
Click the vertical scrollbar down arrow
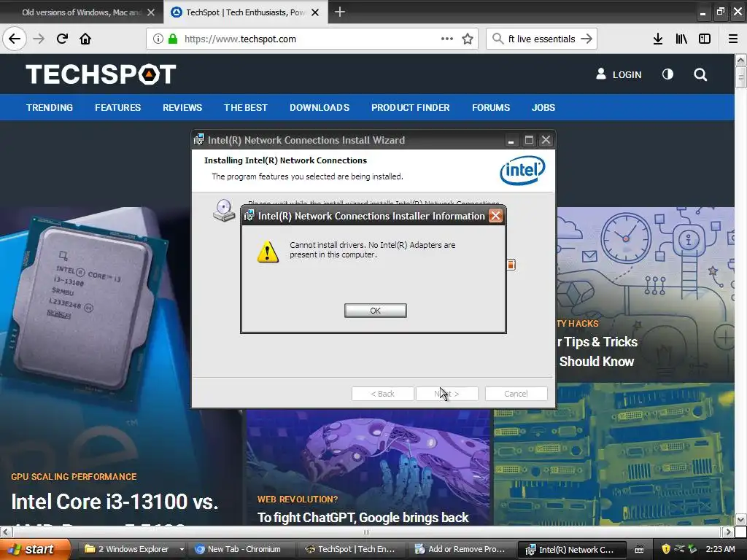(740, 519)
